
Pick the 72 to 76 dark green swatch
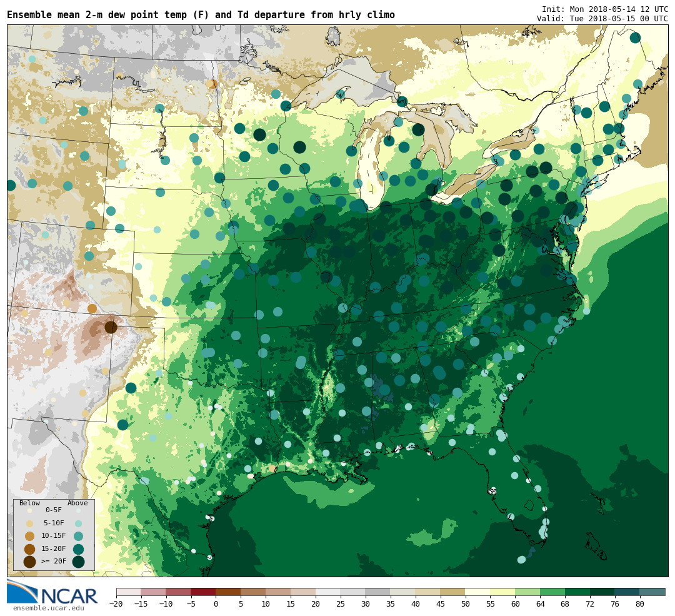[603, 592]
